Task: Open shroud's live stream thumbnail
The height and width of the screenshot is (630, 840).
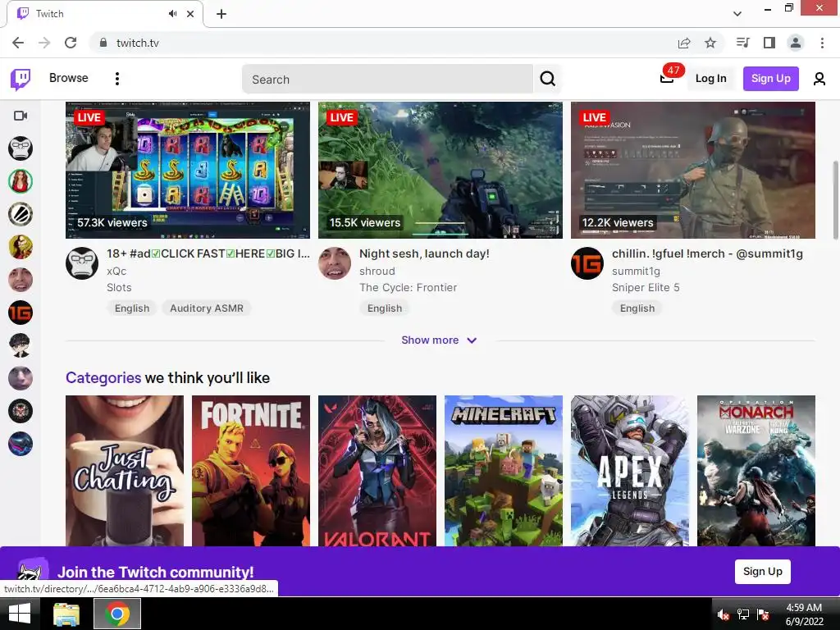Action: pyautogui.click(x=441, y=171)
